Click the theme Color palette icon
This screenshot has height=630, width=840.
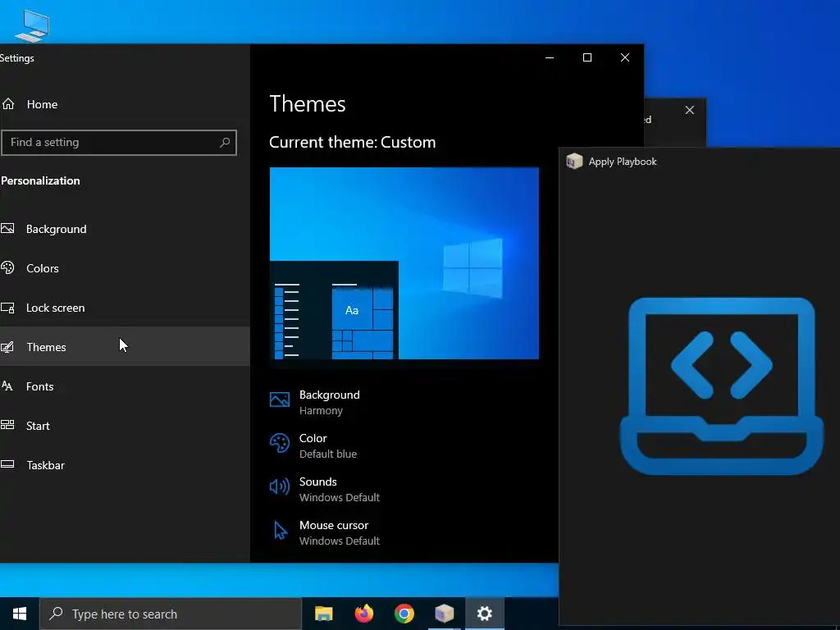click(280, 443)
